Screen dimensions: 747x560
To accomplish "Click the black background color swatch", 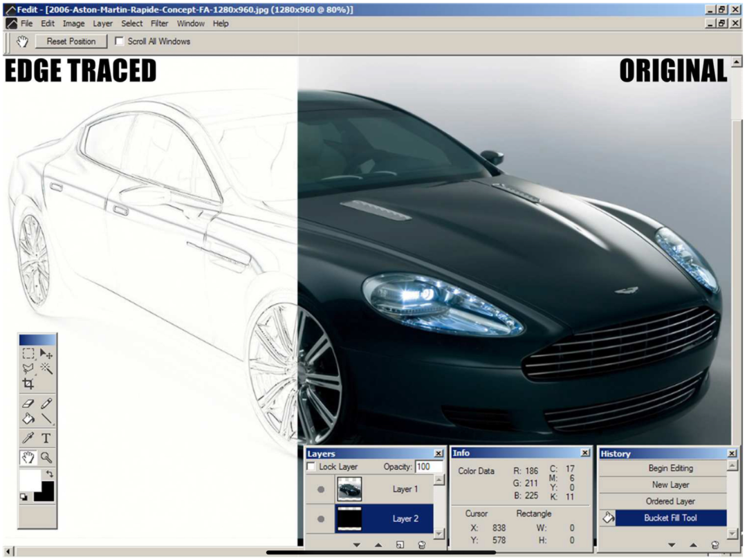I will (x=47, y=494).
